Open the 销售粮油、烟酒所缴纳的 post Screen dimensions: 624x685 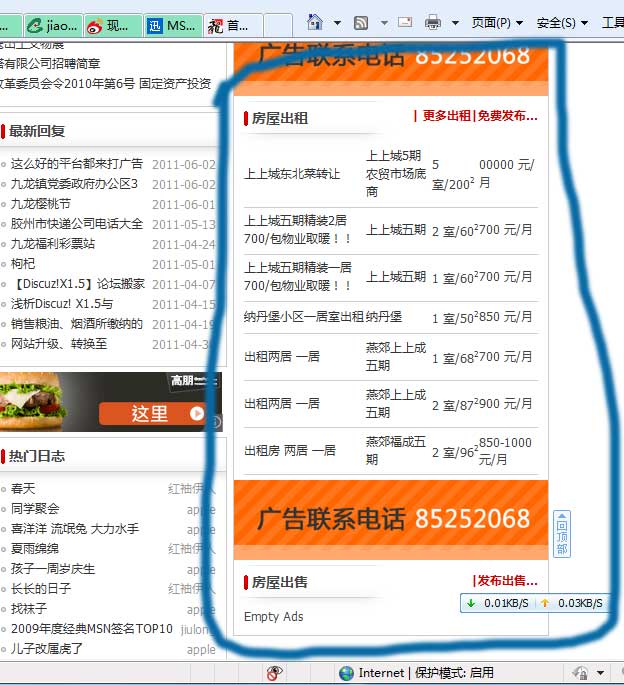[x=77, y=324]
